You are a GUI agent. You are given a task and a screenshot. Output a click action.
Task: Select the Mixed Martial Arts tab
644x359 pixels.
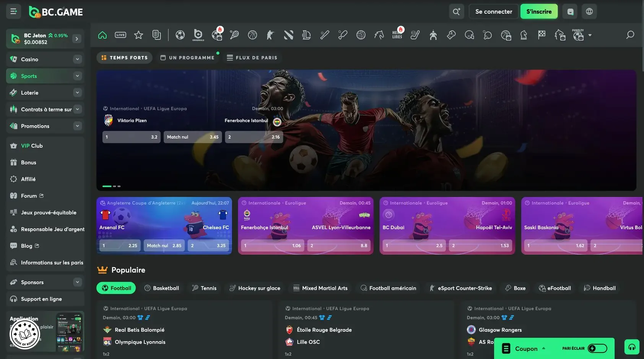click(x=320, y=288)
